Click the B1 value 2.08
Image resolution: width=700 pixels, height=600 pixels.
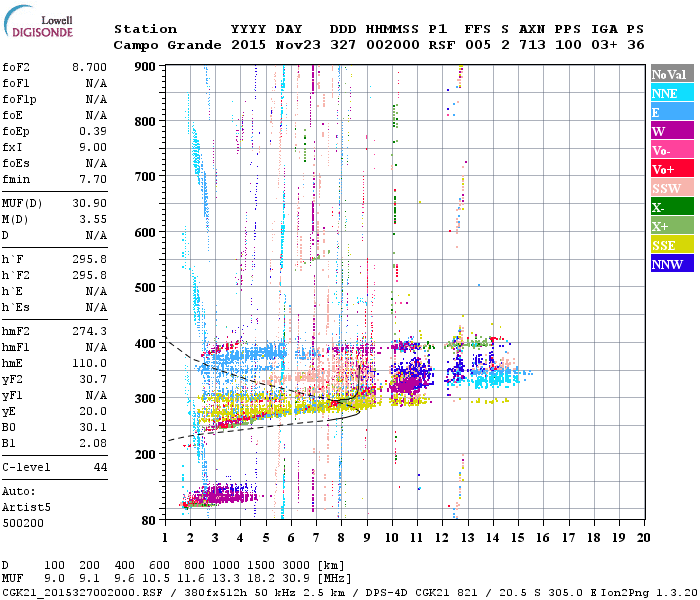point(93,444)
